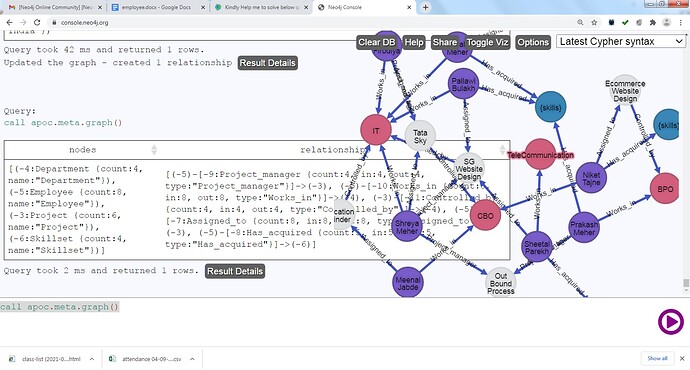The width and height of the screenshot is (690, 370).
Task: Switch to the Kindly Help me tab
Action: point(261,7)
